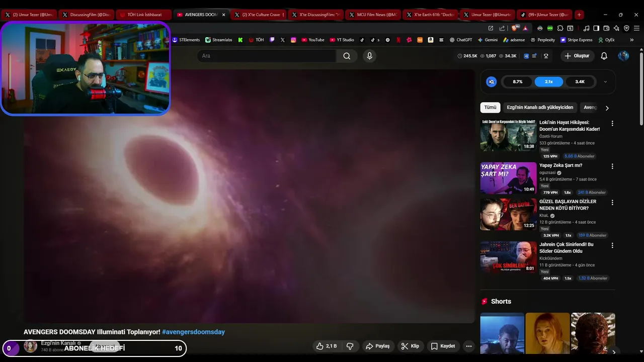Click the Paylaş share button
The width and height of the screenshot is (644, 362).
(x=378, y=346)
